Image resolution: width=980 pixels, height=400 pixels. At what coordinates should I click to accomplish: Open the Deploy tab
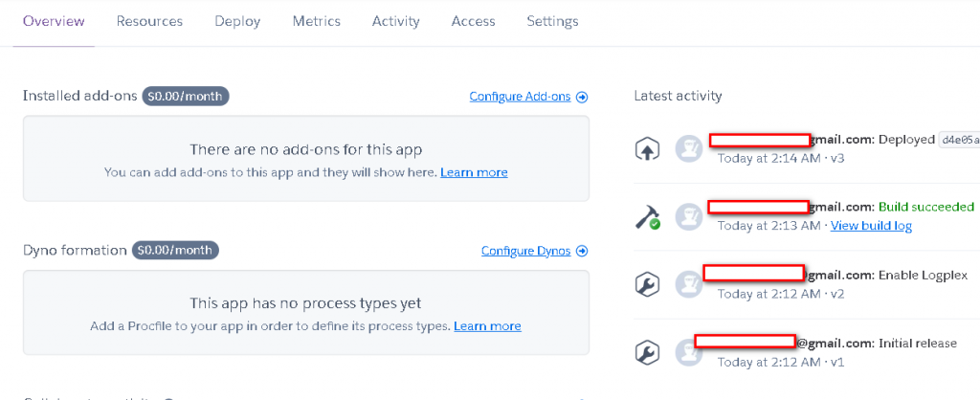click(237, 21)
